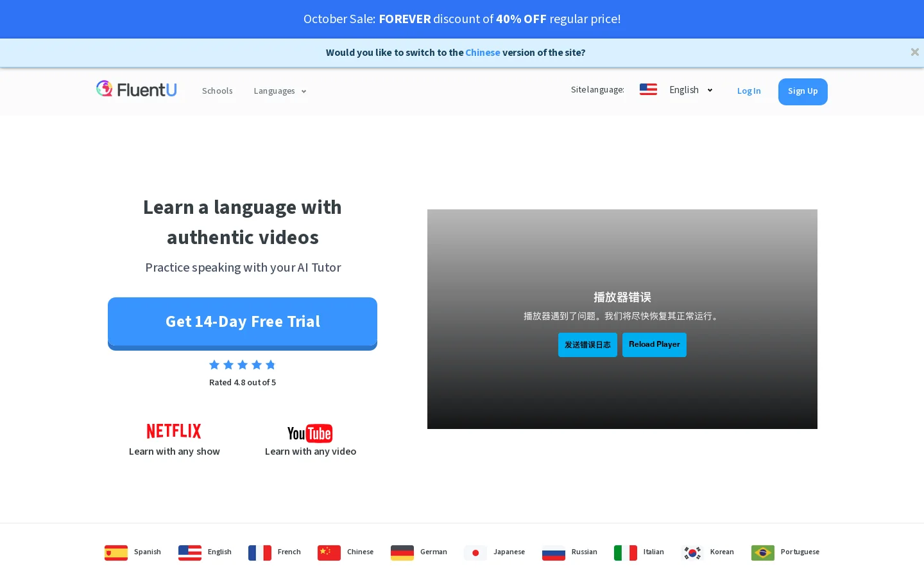Screen dimensions: 924x578
Task: Open the Schools menu item
Action: pos(218,91)
